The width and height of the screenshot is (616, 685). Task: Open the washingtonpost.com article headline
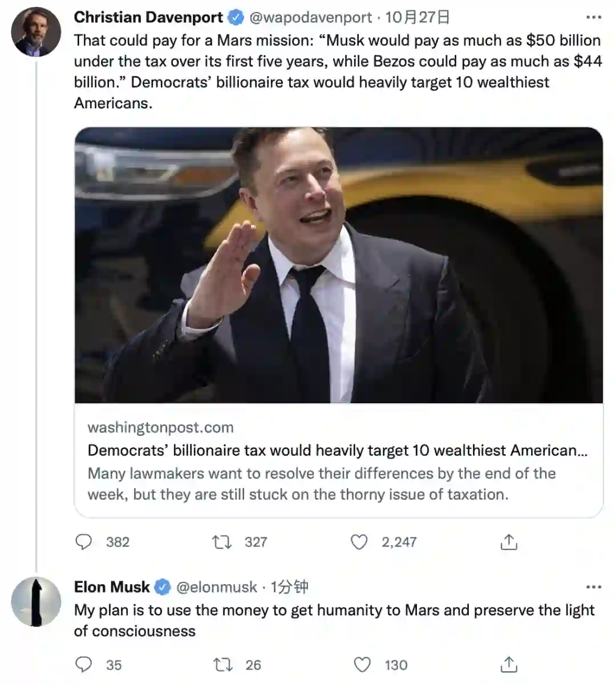[x=337, y=451]
